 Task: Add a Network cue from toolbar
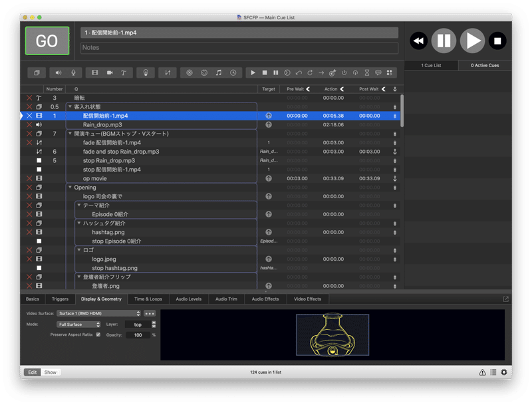(190, 72)
